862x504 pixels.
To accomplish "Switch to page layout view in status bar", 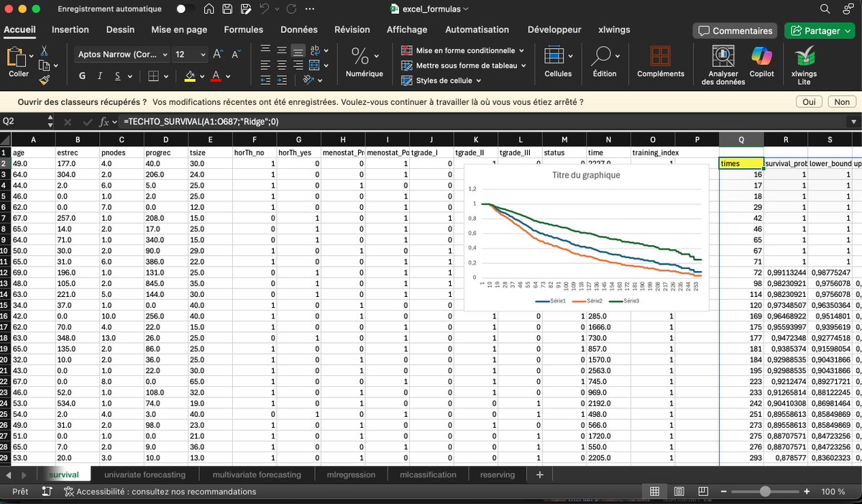I will point(678,491).
